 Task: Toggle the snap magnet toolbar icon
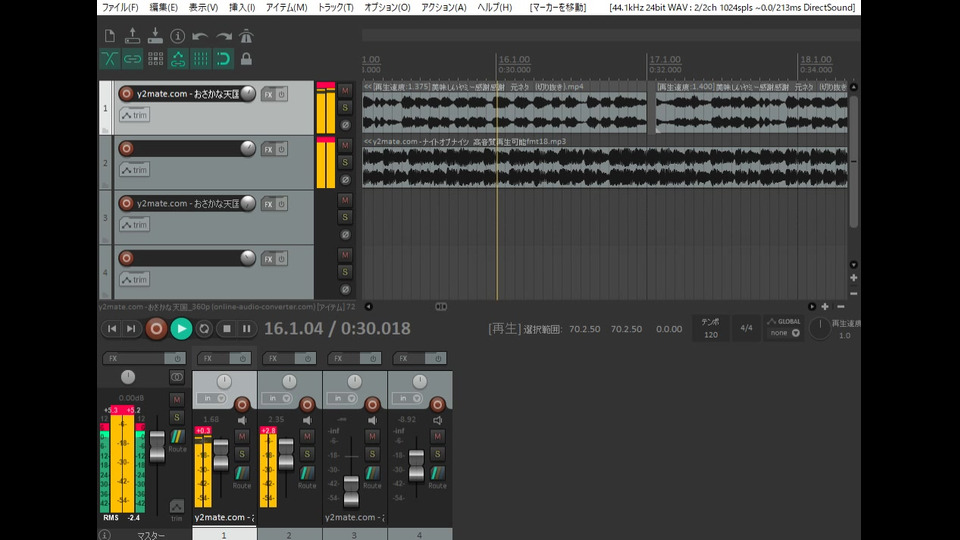coord(223,59)
